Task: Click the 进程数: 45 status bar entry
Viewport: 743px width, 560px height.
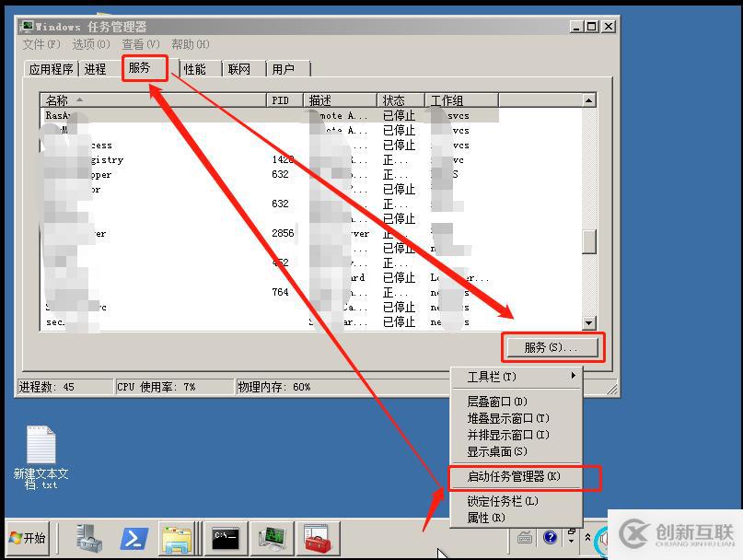Action: [65, 387]
